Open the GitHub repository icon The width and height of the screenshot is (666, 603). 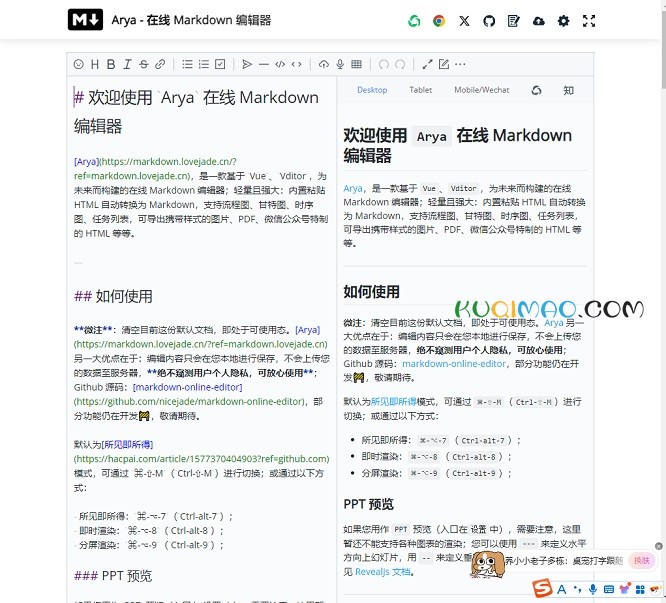click(489, 21)
